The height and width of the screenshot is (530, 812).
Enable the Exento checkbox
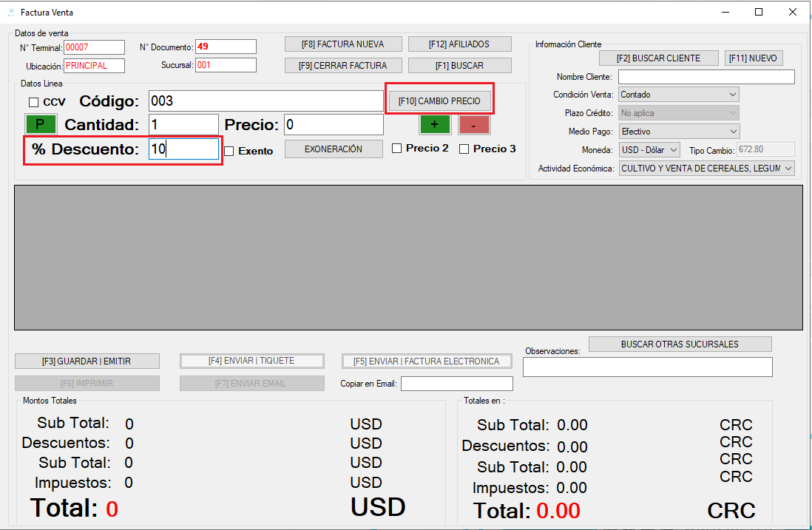pyautogui.click(x=229, y=151)
